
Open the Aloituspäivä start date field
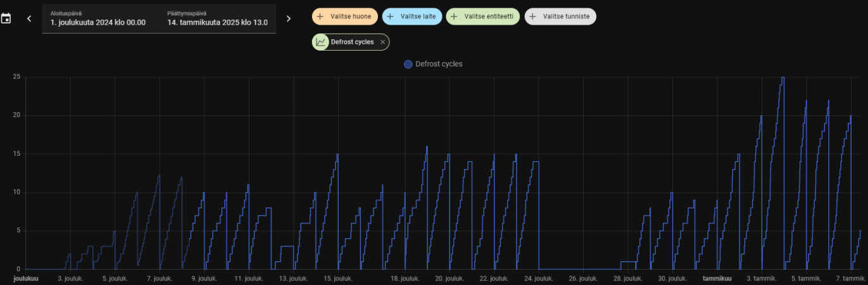pos(98,18)
